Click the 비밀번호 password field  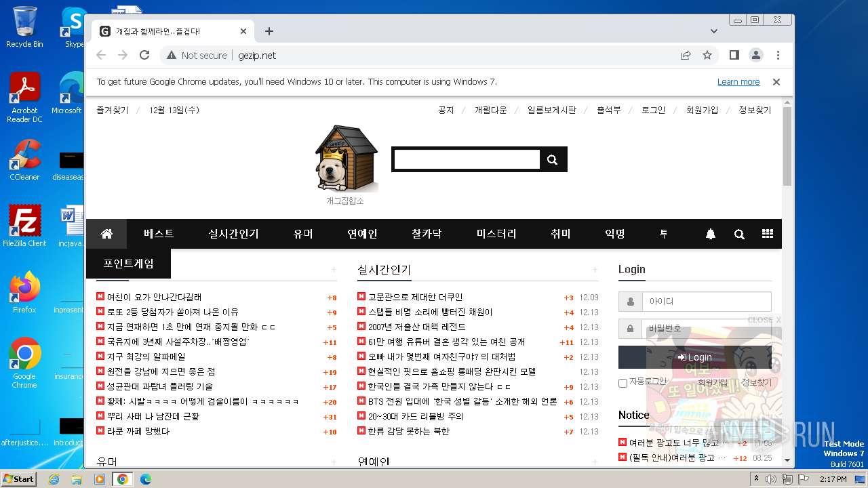click(x=707, y=329)
